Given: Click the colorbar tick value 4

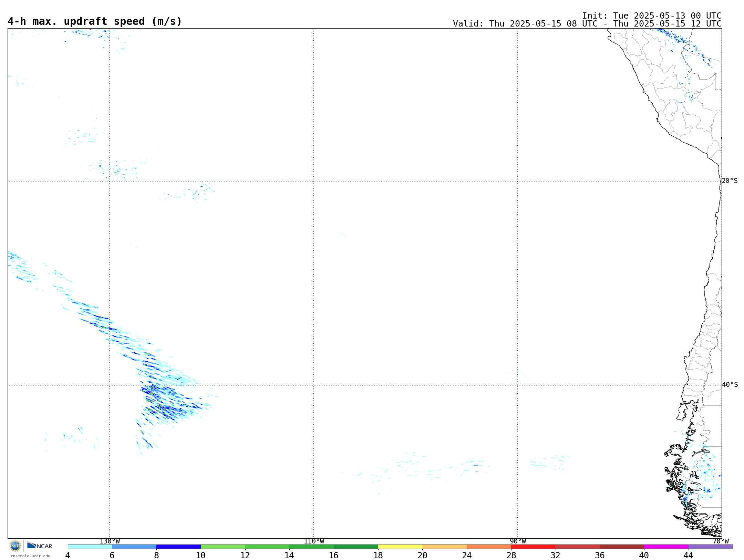Looking at the screenshot, I should pyautogui.click(x=68, y=556).
